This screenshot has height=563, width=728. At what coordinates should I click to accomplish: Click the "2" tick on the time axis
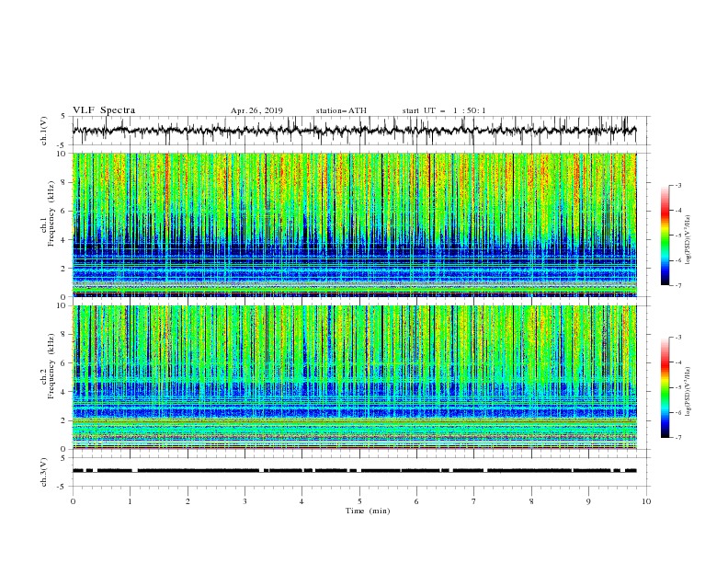point(188,501)
